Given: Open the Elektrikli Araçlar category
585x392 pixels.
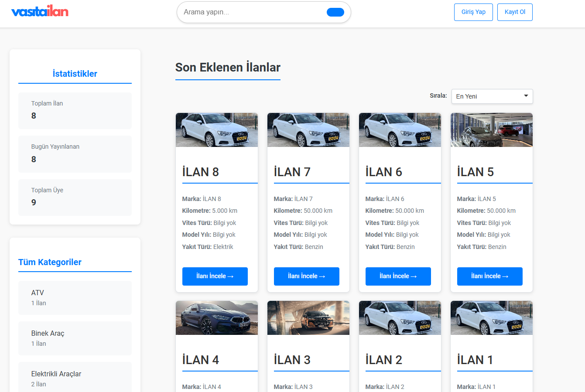Looking at the screenshot, I should tap(75, 377).
